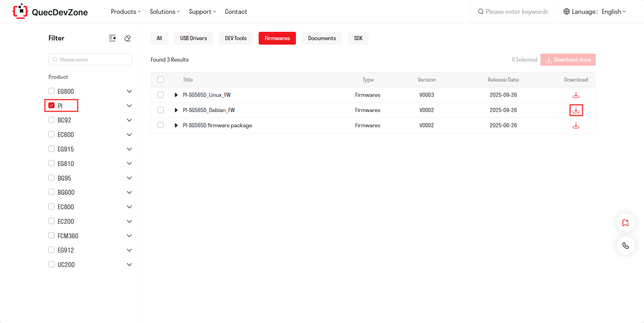This screenshot has height=323, width=644.
Task: Download PI-SG565D_Debian_FW firmware
Action: coord(576,110)
